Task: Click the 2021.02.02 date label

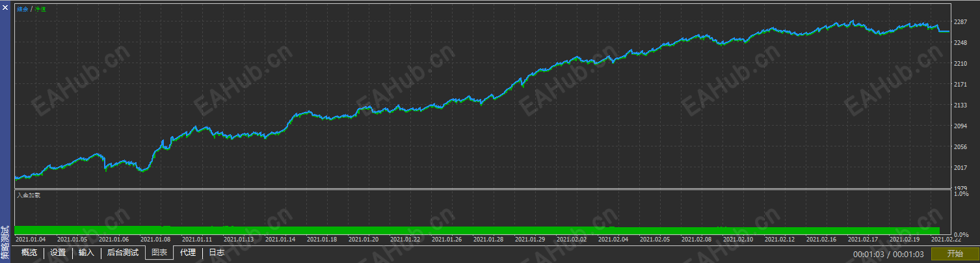Action: tap(572, 240)
